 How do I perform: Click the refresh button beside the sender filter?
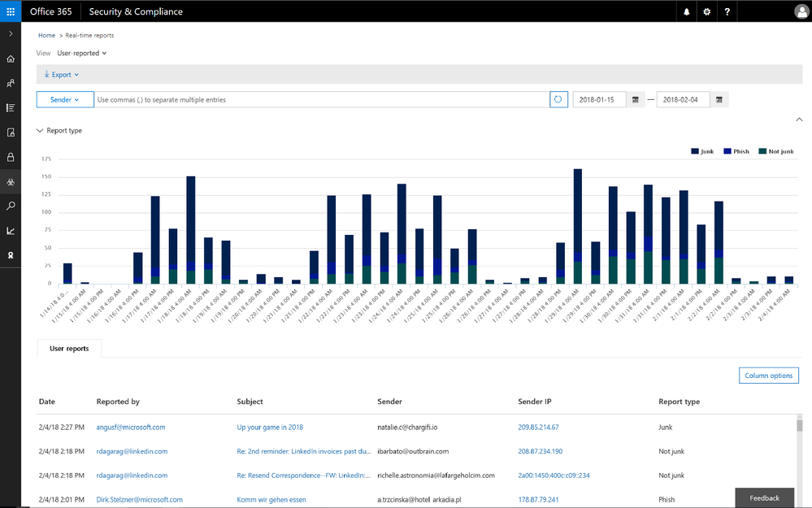click(x=558, y=99)
